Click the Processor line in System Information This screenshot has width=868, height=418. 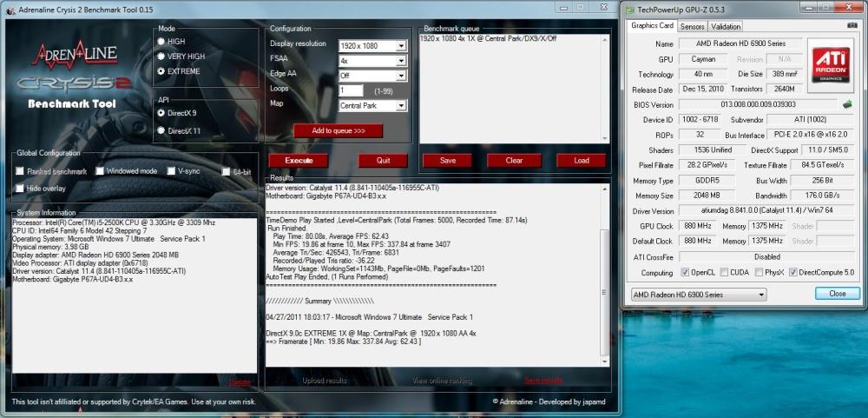coord(114,222)
